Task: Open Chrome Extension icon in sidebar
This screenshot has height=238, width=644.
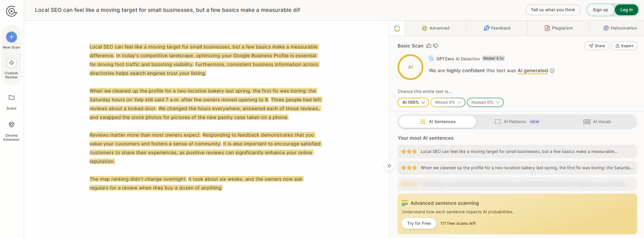Action: pos(12,125)
